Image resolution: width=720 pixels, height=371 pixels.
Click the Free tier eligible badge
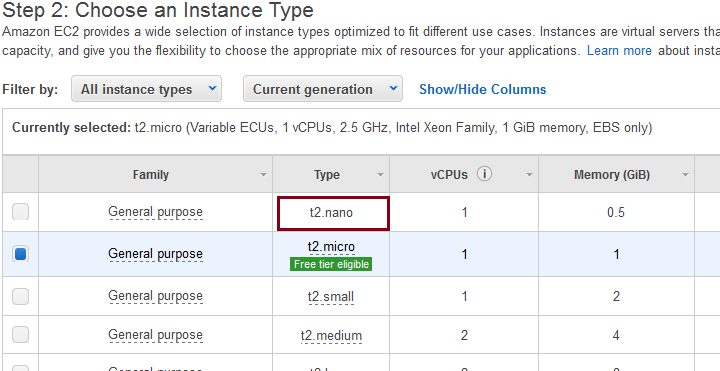tap(331, 264)
